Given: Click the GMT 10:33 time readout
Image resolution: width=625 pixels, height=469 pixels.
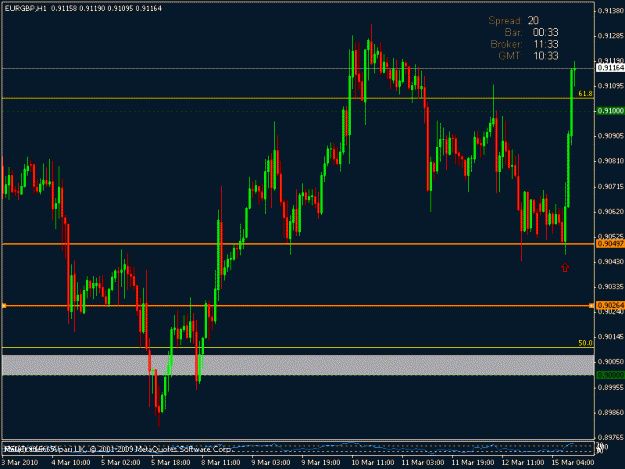Looking at the screenshot, I should [x=528, y=56].
